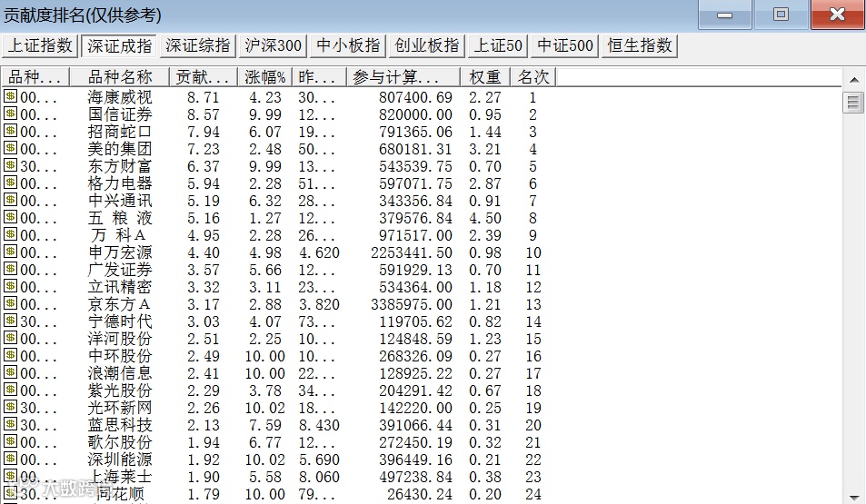Click the stock icon beside 中兴通讯
866x504 pixels.
click(x=11, y=199)
